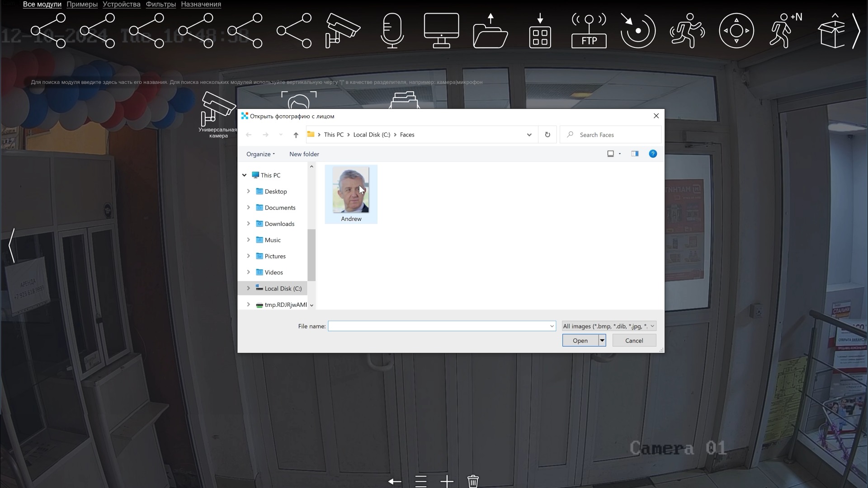Open the Open button's split dropdown arrow

[602, 341]
